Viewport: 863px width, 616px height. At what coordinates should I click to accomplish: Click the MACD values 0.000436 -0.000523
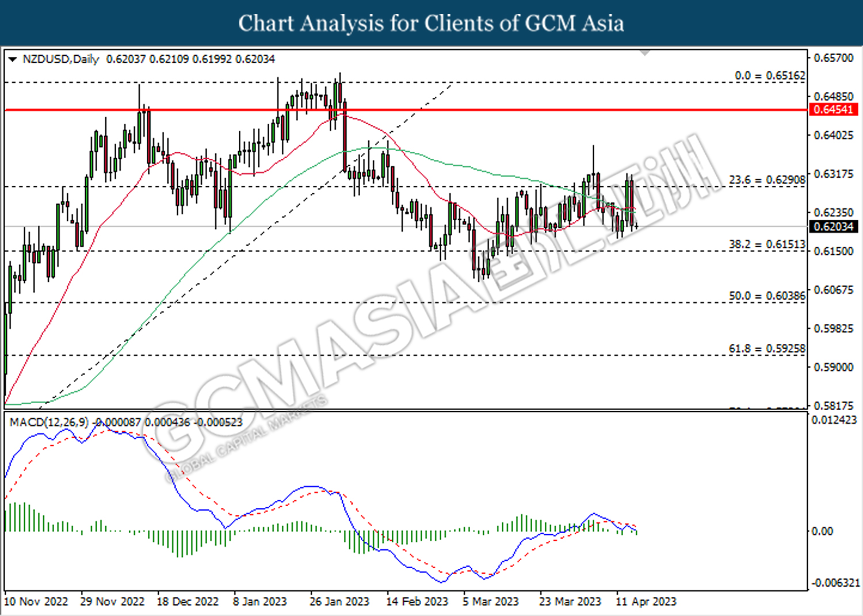click(193, 422)
